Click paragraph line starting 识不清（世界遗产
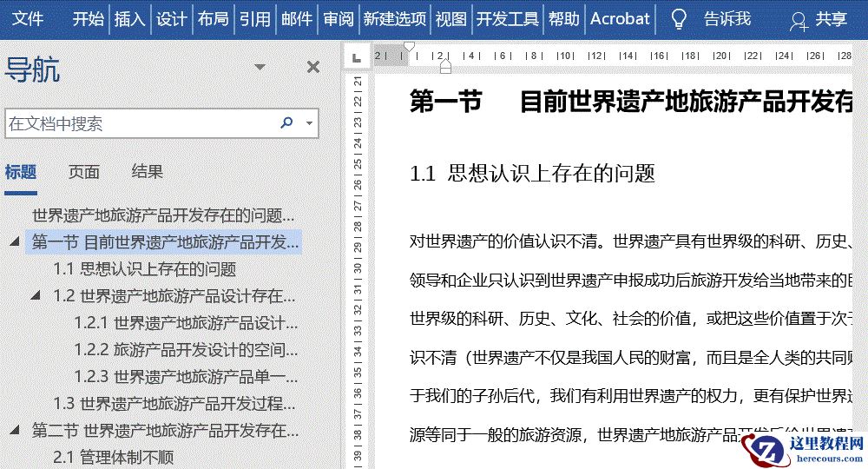Viewport: 868px width, 469px height. tap(631, 357)
